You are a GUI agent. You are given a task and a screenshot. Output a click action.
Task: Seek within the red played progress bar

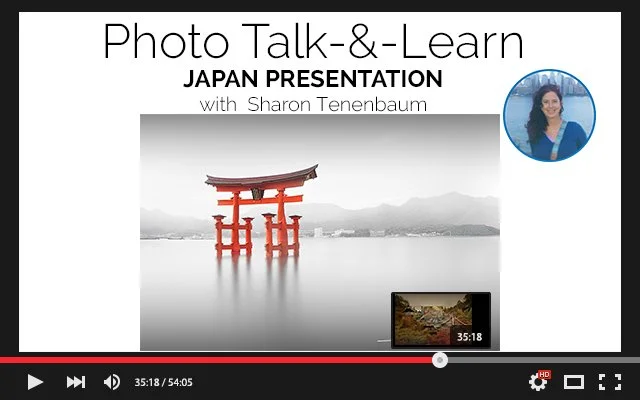tap(216, 360)
